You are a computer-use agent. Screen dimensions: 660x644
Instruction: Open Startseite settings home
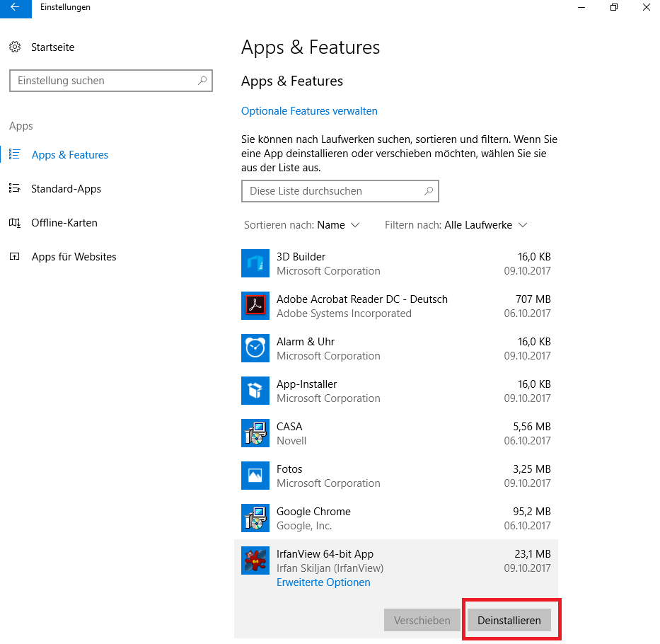click(x=52, y=47)
